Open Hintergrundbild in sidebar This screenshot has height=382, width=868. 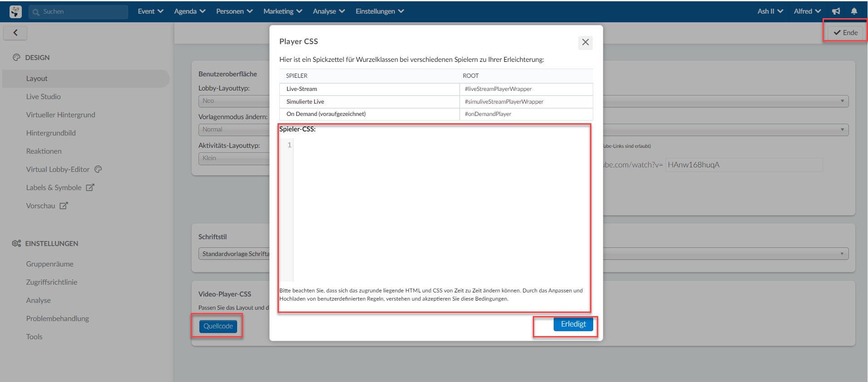(x=51, y=133)
